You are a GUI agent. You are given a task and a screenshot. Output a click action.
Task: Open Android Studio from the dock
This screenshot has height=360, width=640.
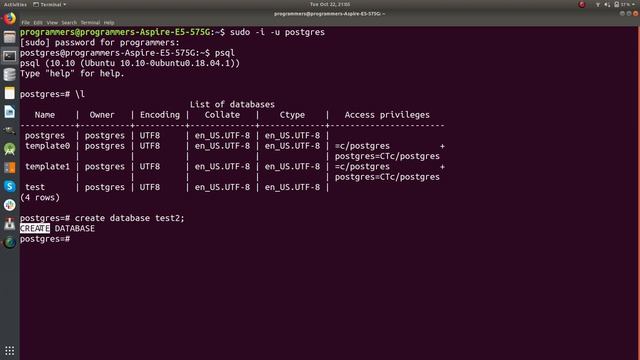coord(9,149)
